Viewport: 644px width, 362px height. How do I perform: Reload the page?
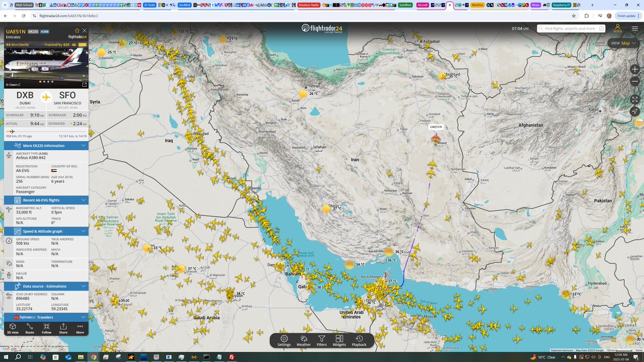point(23,16)
